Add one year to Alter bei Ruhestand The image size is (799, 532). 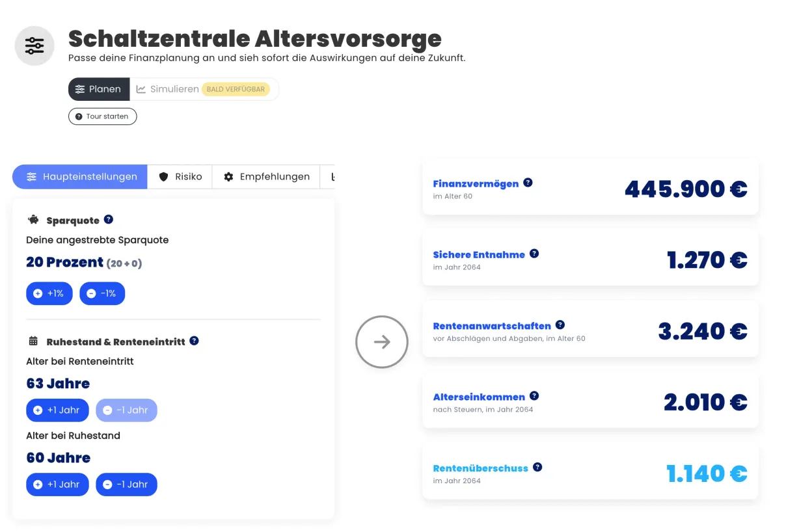pos(57,484)
